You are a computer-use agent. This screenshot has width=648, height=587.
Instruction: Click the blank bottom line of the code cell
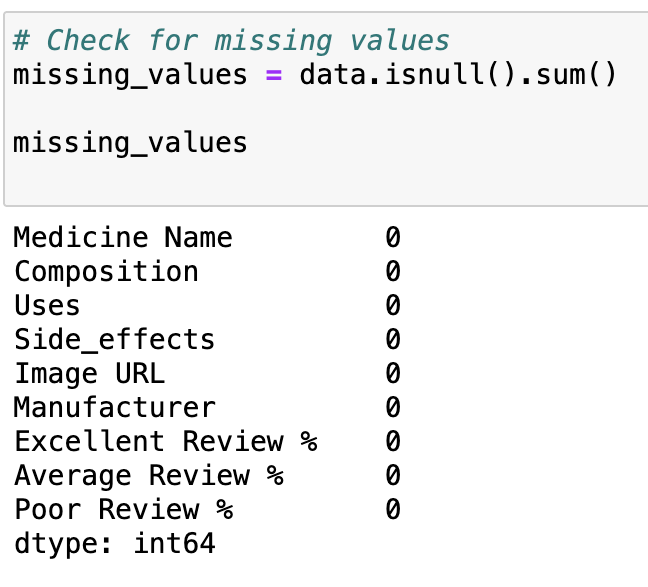(x=300, y=180)
